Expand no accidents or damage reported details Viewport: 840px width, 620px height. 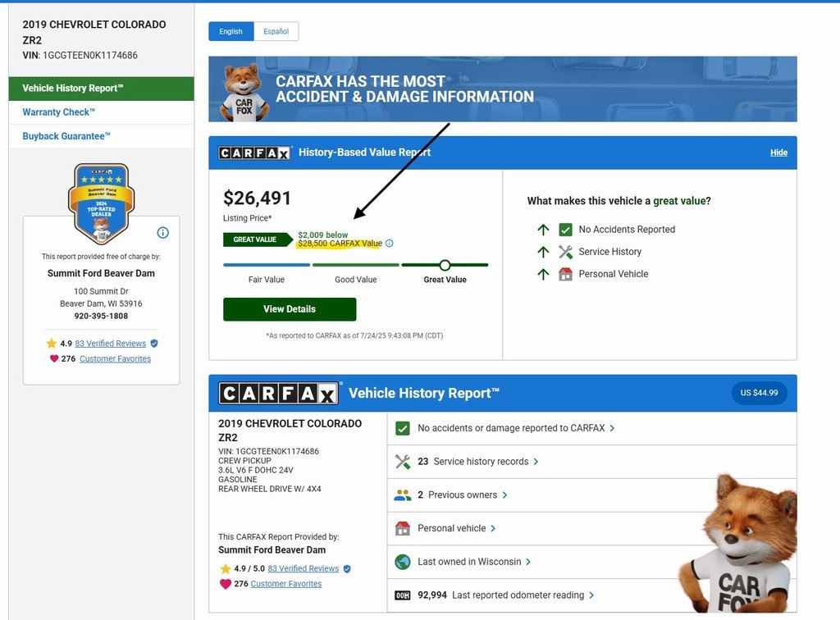click(612, 428)
